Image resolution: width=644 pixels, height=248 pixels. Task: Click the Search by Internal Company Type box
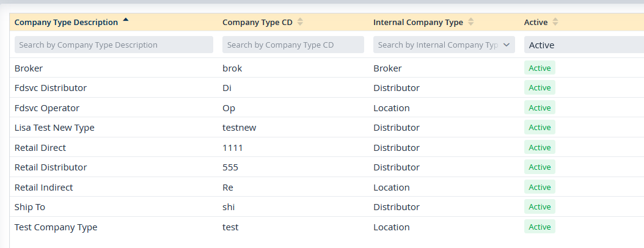pyautogui.click(x=444, y=45)
